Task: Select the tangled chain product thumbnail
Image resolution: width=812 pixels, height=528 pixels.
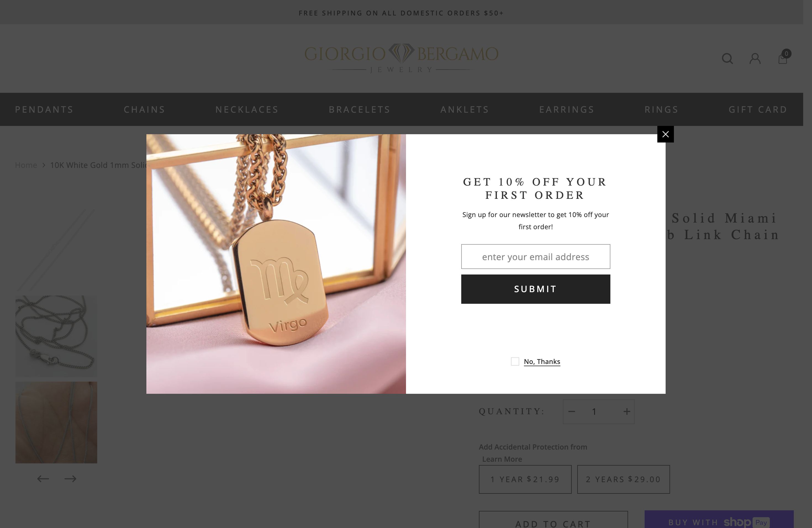Action: point(56,336)
